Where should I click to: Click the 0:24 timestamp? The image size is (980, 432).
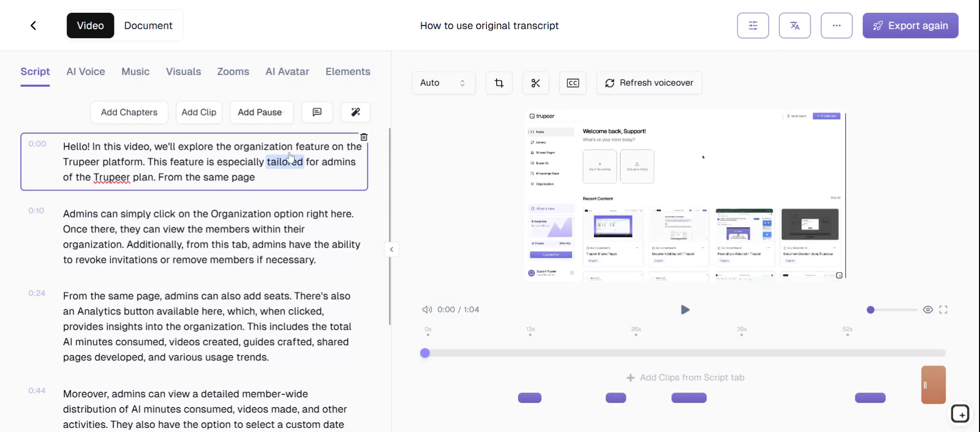[x=37, y=293]
